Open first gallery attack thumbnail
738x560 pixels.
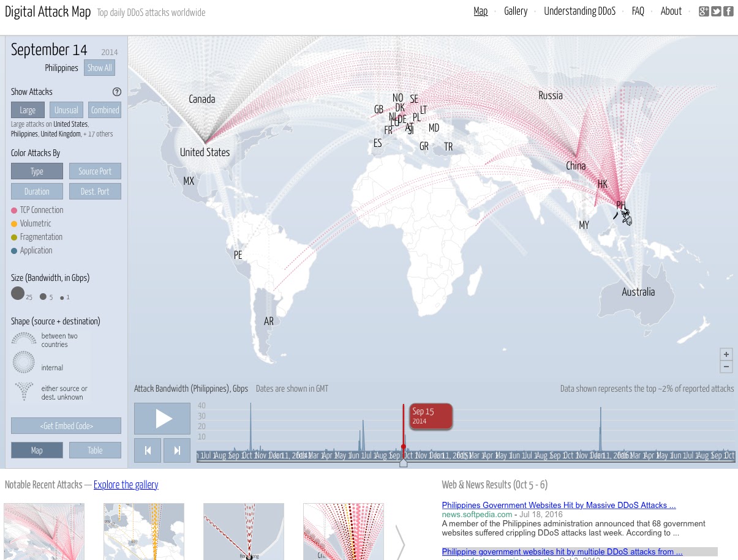point(44,531)
